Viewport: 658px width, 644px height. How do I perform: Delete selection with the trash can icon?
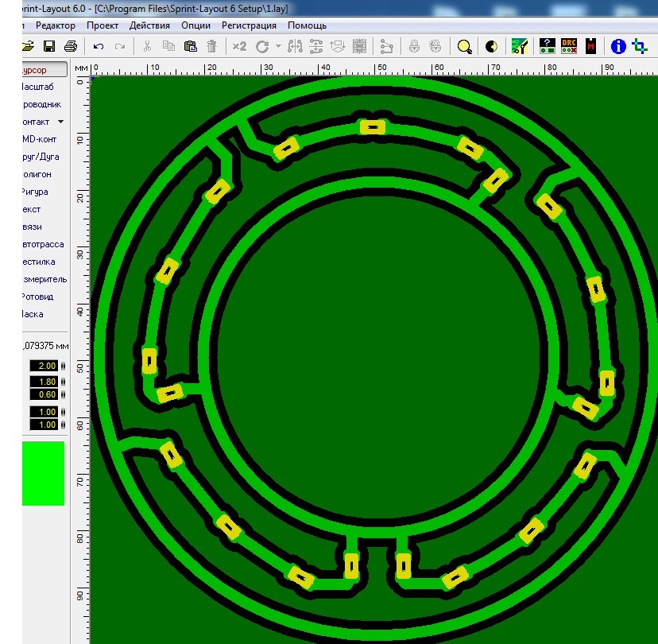pyautogui.click(x=212, y=46)
